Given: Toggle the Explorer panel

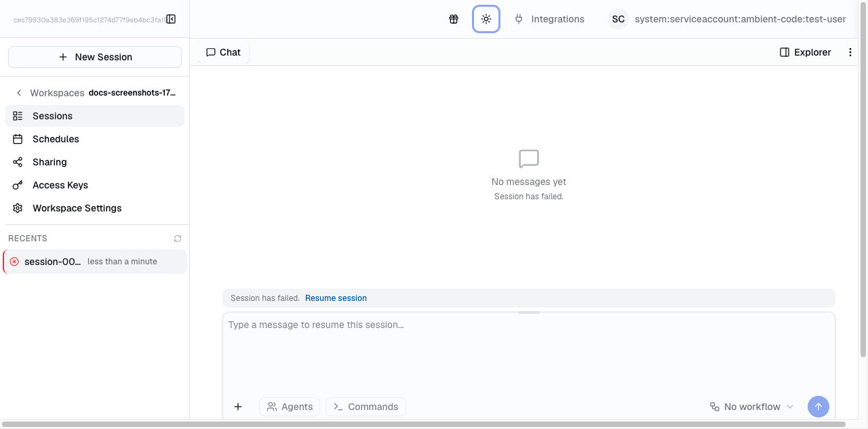Looking at the screenshot, I should (x=805, y=52).
